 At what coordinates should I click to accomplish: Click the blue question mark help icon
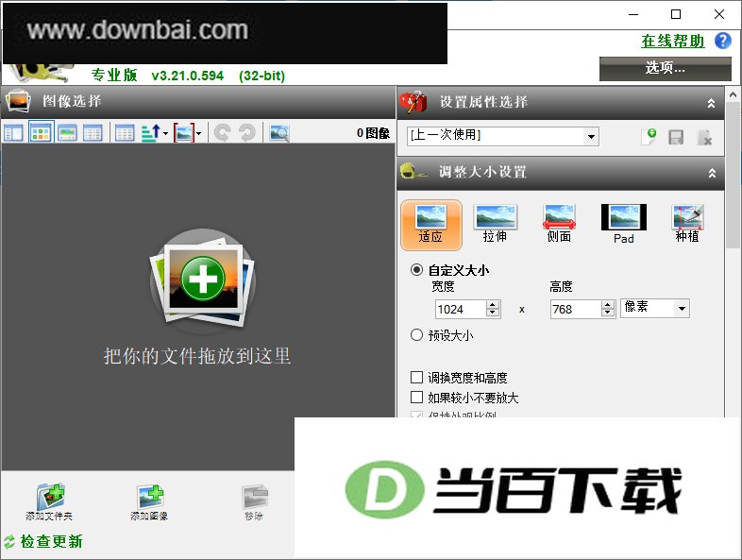(722, 41)
